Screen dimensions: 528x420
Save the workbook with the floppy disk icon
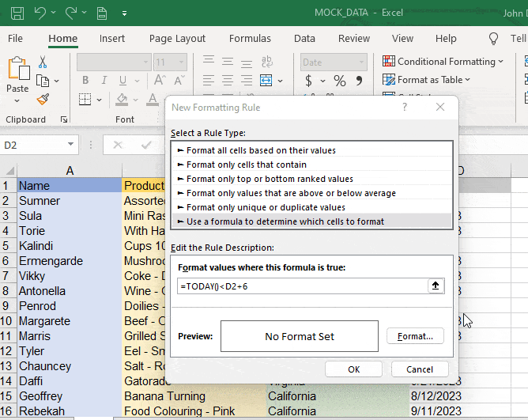[17, 13]
